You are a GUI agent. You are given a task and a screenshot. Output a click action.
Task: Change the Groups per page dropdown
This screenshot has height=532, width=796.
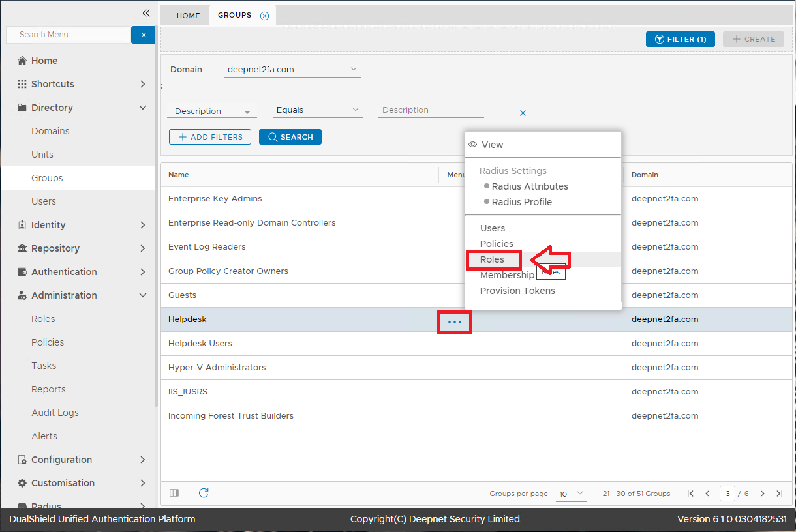pyautogui.click(x=572, y=494)
